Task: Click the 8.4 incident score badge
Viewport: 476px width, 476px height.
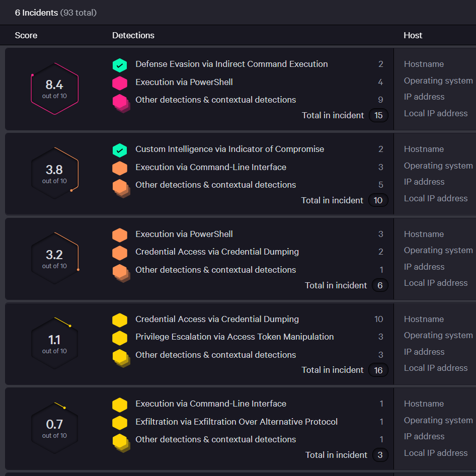Action: pos(54,89)
